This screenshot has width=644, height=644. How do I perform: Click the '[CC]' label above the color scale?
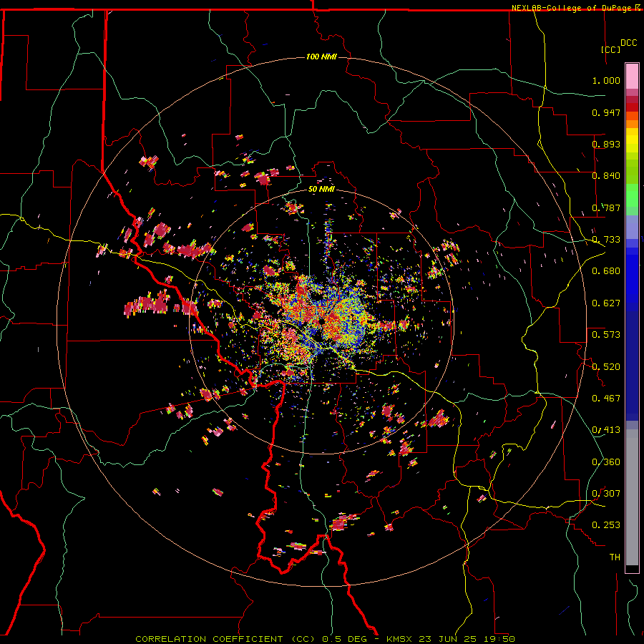(x=610, y=49)
